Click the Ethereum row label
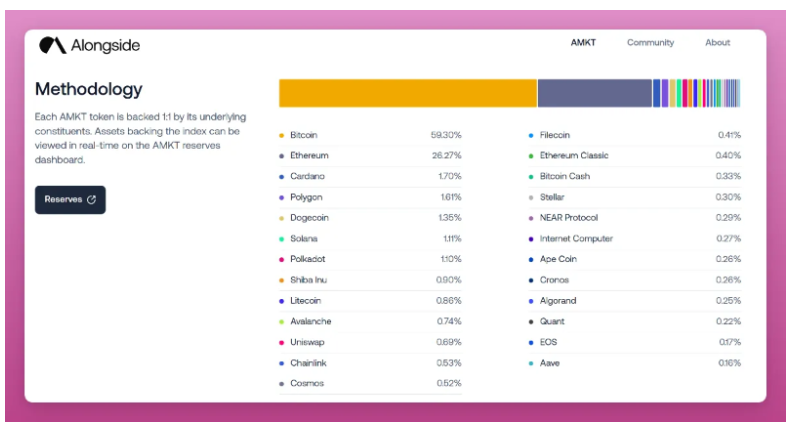The width and height of the screenshot is (790, 428). pos(309,156)
